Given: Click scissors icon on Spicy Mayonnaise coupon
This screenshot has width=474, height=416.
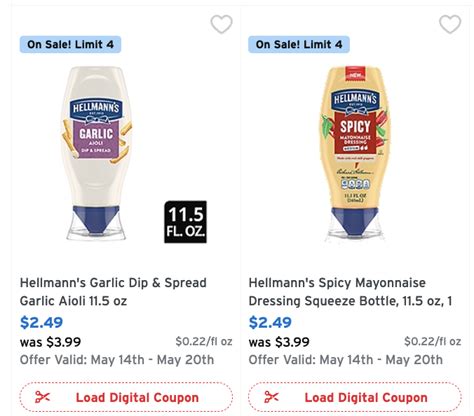Looking at the screenshot, I should [271, 397].
